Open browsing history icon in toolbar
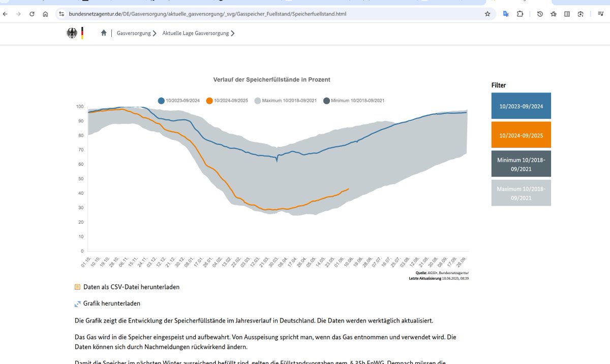The height and width of the screenshot is (364, 610). coord(540,14)
